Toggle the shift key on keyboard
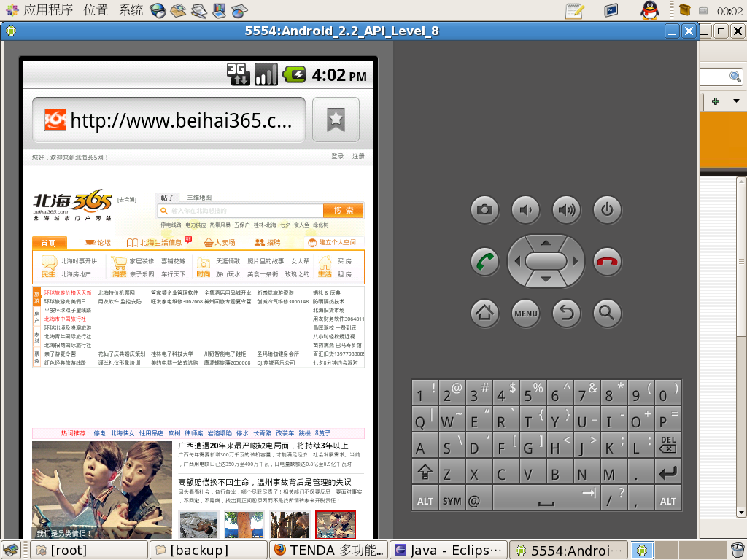 click(424, 473)
